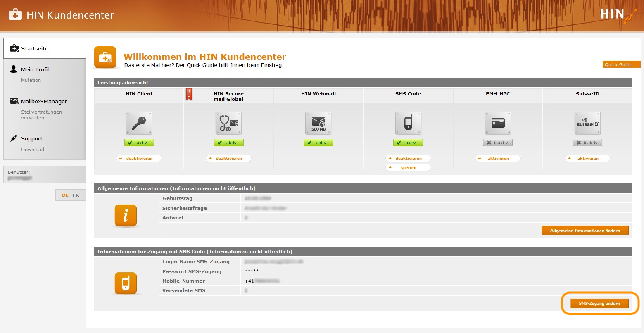
Task: Click the FMH-HPC card icon
Action: tap(498, 123)
